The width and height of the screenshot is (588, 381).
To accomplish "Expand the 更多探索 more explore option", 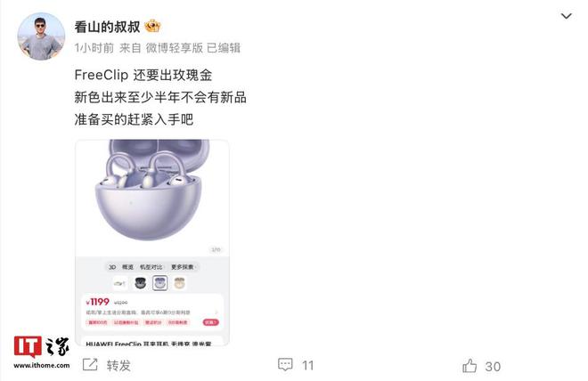I will click(183, 267).
